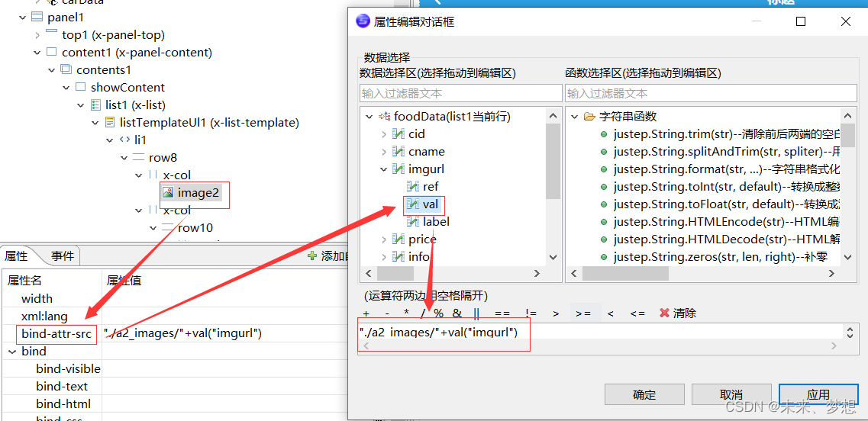Select justep.String.toFloat function
The width and height of the screenshot is (868, 421).
point(725,204)
